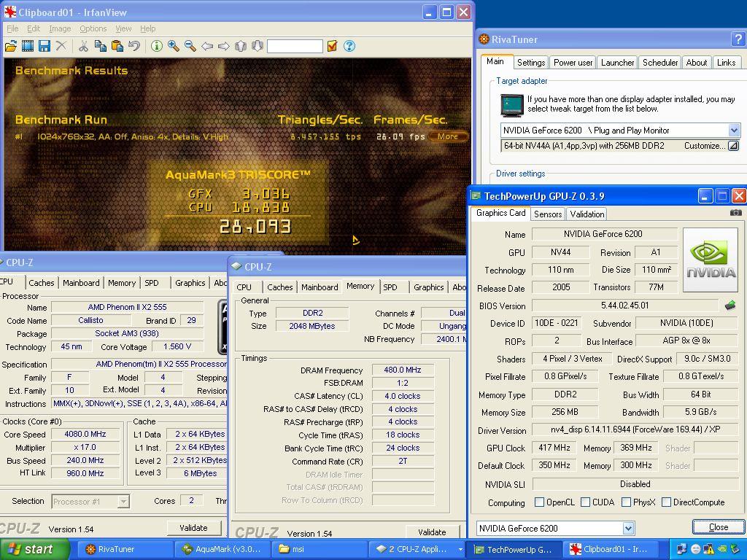Viewport: 747px width, 560px height.
Task: Click the NVIDIA logo in GPU-Z
Action: 711,260
